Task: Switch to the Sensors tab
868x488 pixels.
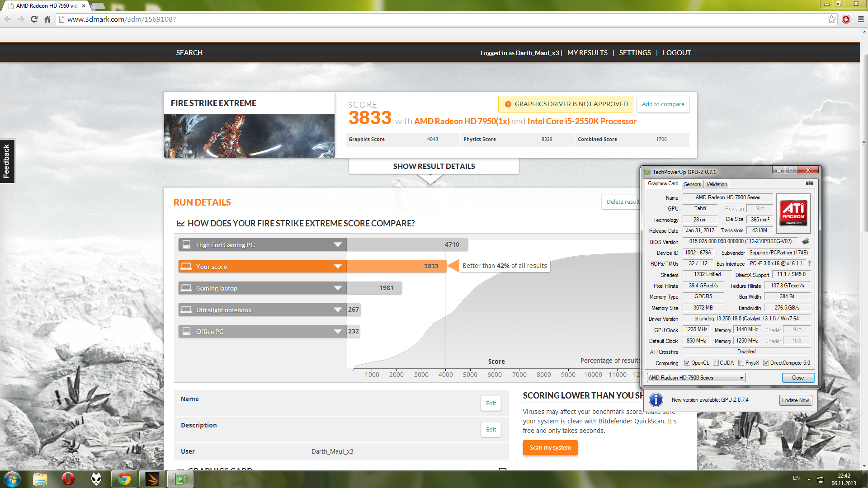Action: point(692,184)
